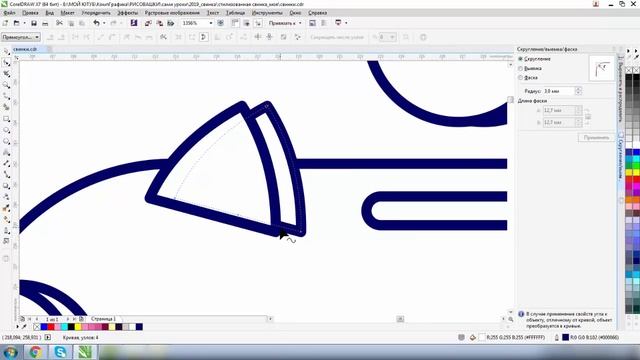
Task: Click the Open file folder icon
Action: tap(16, 23)
